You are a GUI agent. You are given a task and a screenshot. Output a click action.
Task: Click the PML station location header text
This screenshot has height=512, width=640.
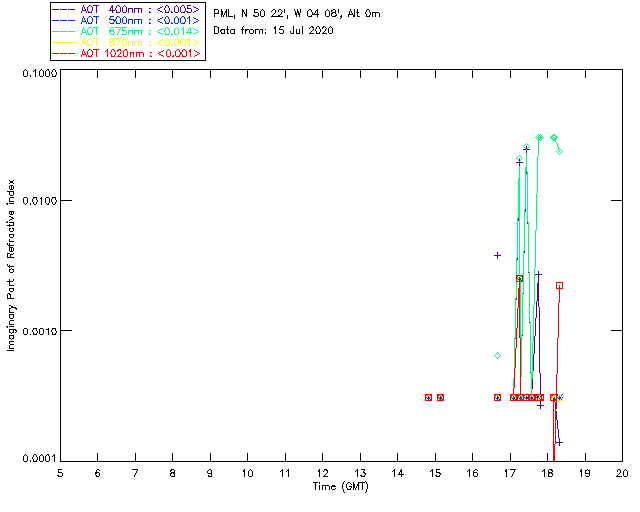pos(297,14)
